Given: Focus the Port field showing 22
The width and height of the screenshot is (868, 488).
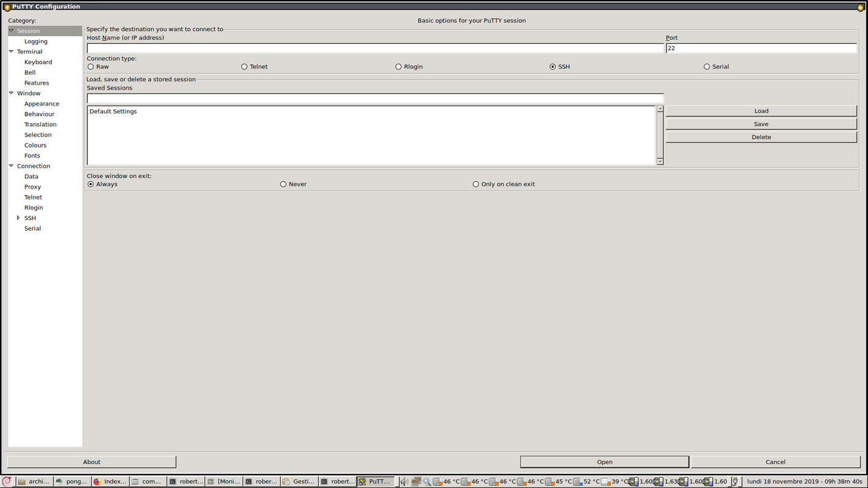Looking at the screenshot, I should click(761, 48).
